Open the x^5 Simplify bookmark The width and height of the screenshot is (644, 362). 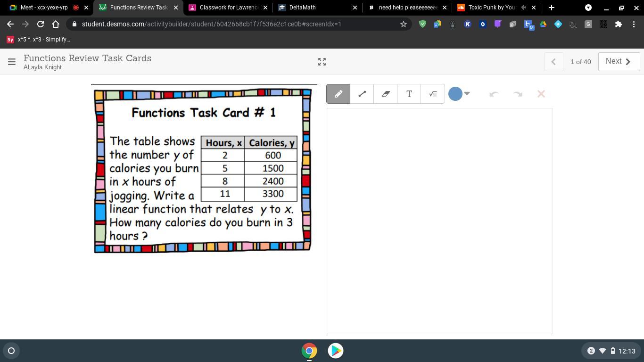pos(39,40)
